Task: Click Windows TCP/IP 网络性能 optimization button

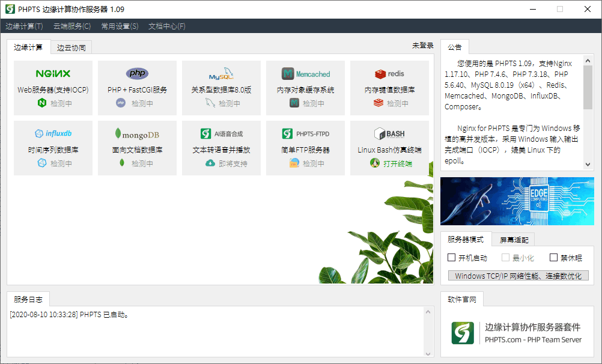Action: 518,276
